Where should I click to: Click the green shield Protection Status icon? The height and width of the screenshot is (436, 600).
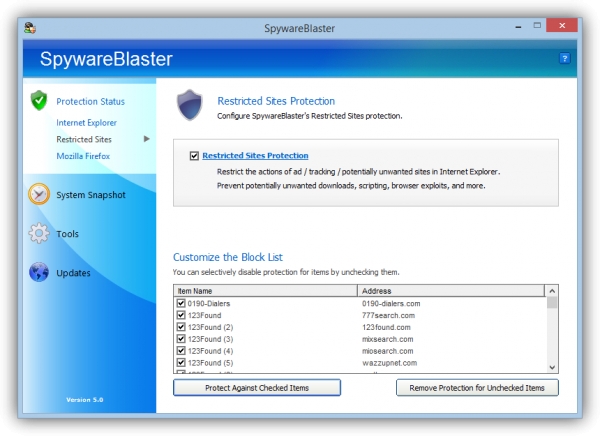(x=39, y=100)
